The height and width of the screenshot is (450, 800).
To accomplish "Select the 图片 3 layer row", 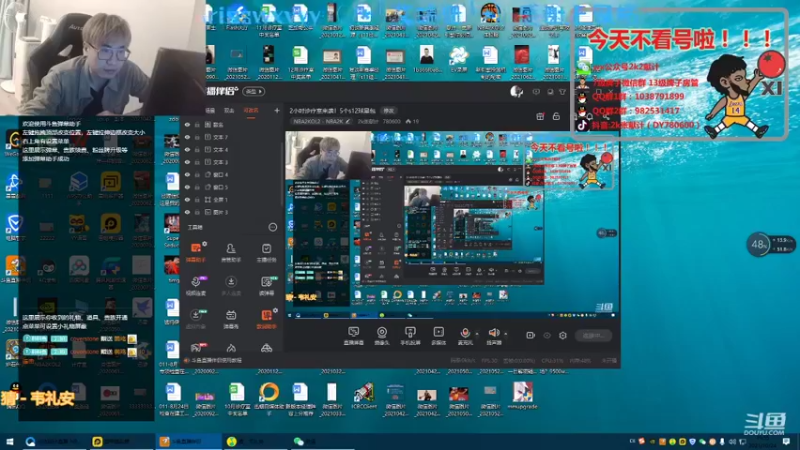I will [232, 212].
